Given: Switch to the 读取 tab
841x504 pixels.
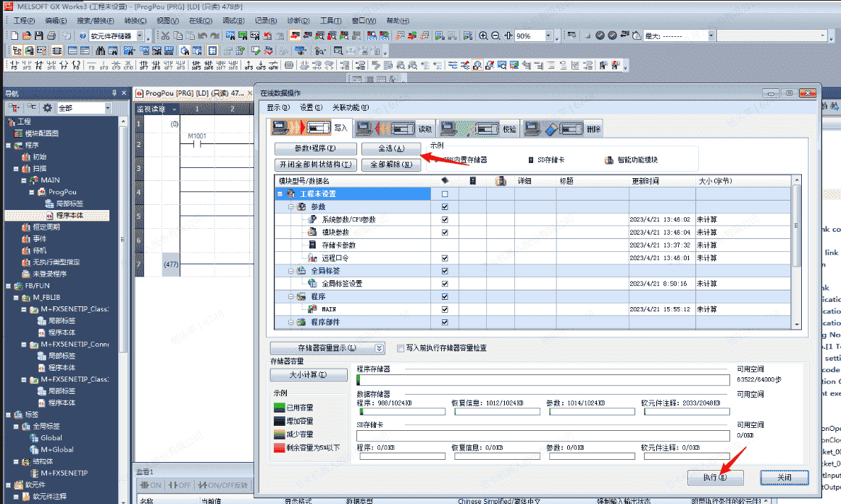Looking at the screenshot, I should [395, 129].
